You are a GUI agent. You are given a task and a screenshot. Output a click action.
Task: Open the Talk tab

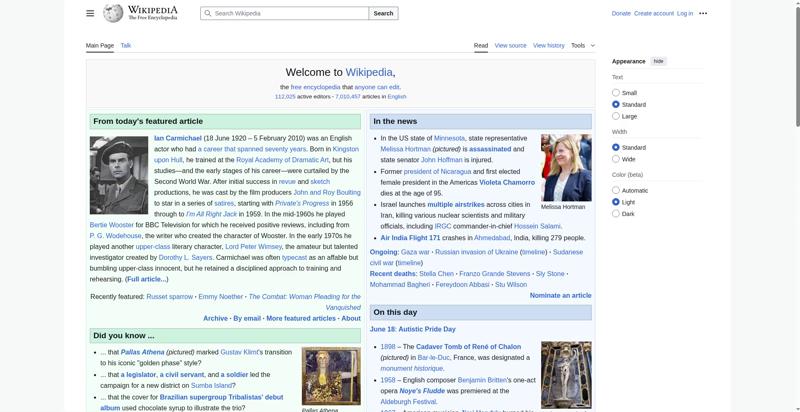click(126, 45)
